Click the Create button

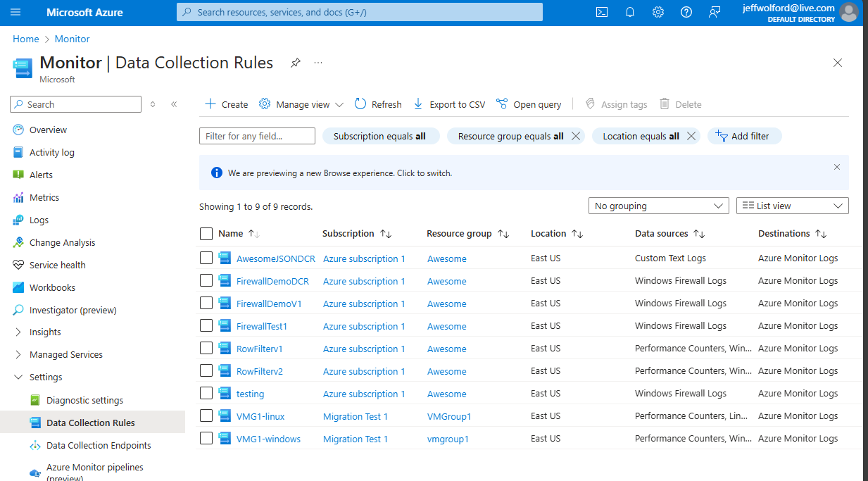click(x=226, y=104)
